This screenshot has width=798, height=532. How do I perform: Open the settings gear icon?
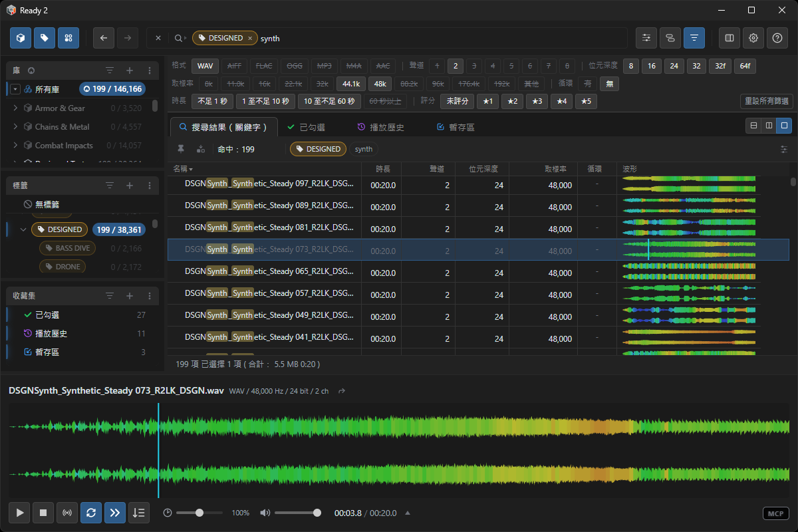(753, 38)
